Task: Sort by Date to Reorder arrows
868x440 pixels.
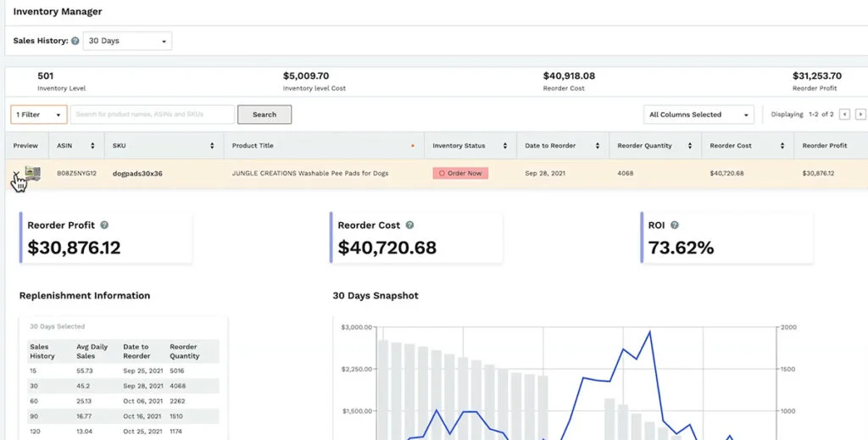Action: [x=597, y=146]
